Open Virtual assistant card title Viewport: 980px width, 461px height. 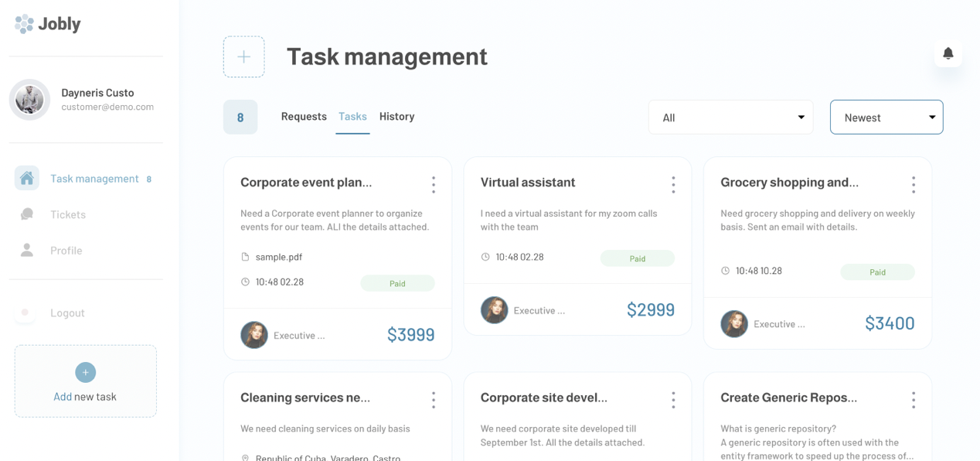pyautogui.click(x=528, y=183)
